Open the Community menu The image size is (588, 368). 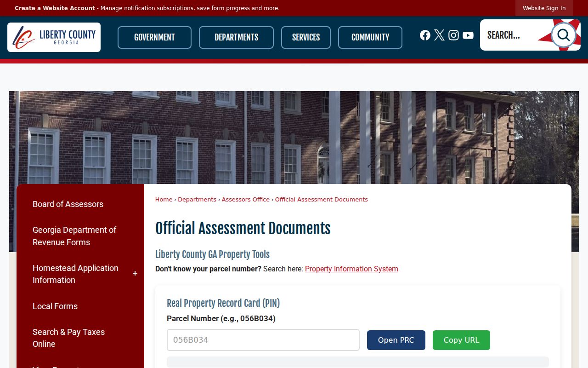pyautogui.click(x=370, y=37)
